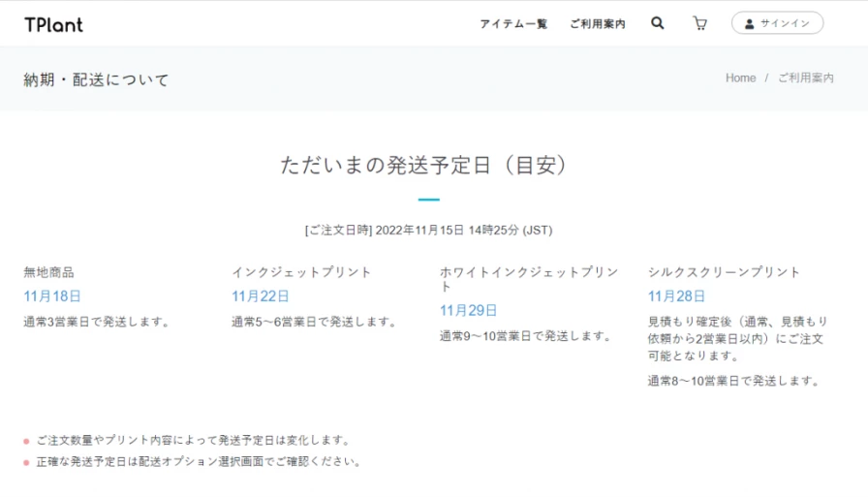The width and height of the screenshot is (868, 497).
Task: Open the アイテム一覧 menu item
Action: click(513, 24)
